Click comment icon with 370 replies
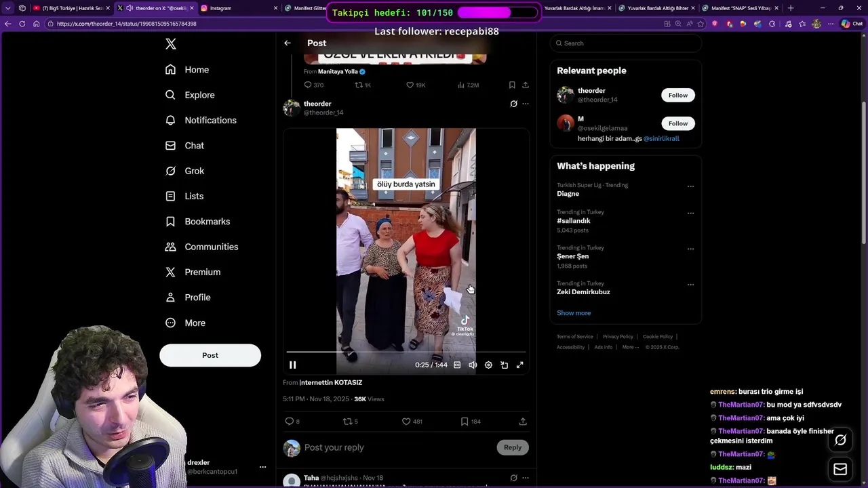 [x=308, y=85]
